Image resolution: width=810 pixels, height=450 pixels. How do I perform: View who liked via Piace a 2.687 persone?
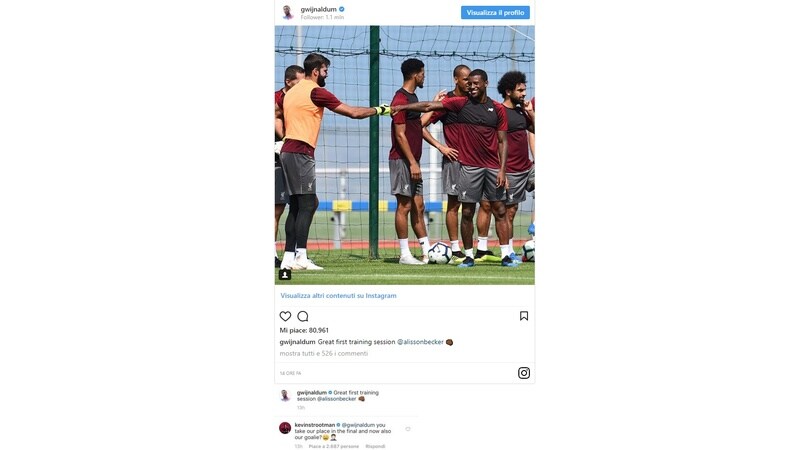[334, 446]
